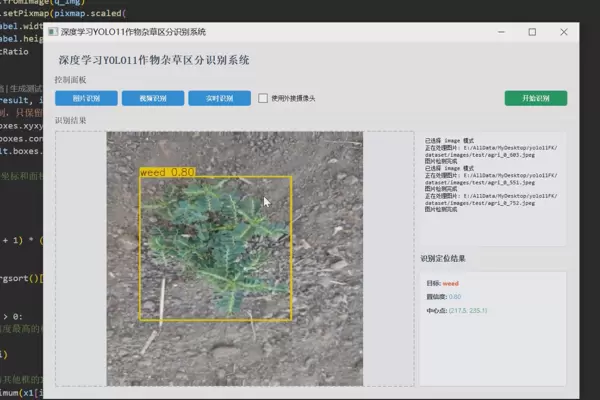600x400 pixels.
Task: Click the 识别结果 section label
Action: click(70, 120)
